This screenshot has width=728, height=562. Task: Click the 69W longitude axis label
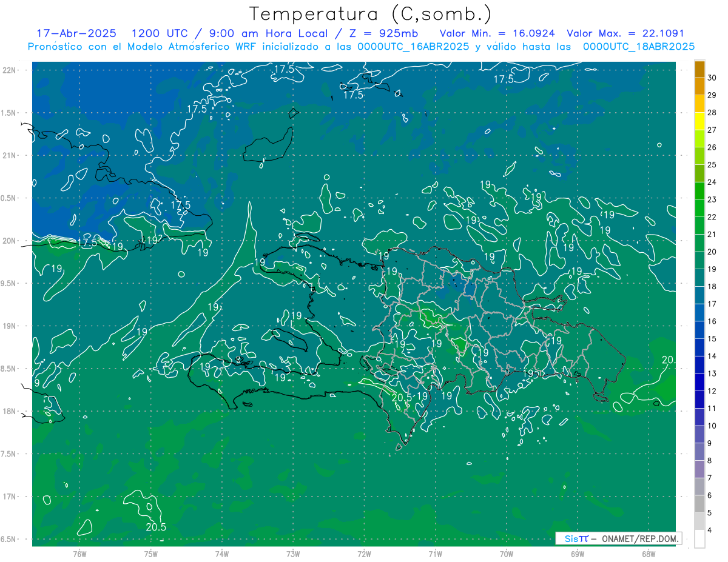[578, 554]
